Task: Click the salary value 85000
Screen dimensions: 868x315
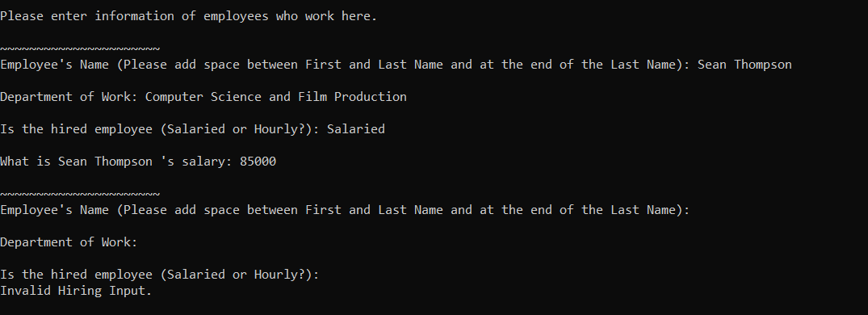Action: 258,162
